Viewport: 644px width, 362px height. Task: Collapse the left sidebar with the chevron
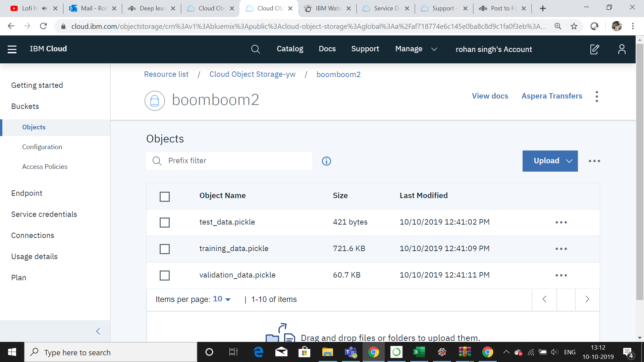click(x=98, y=331)
